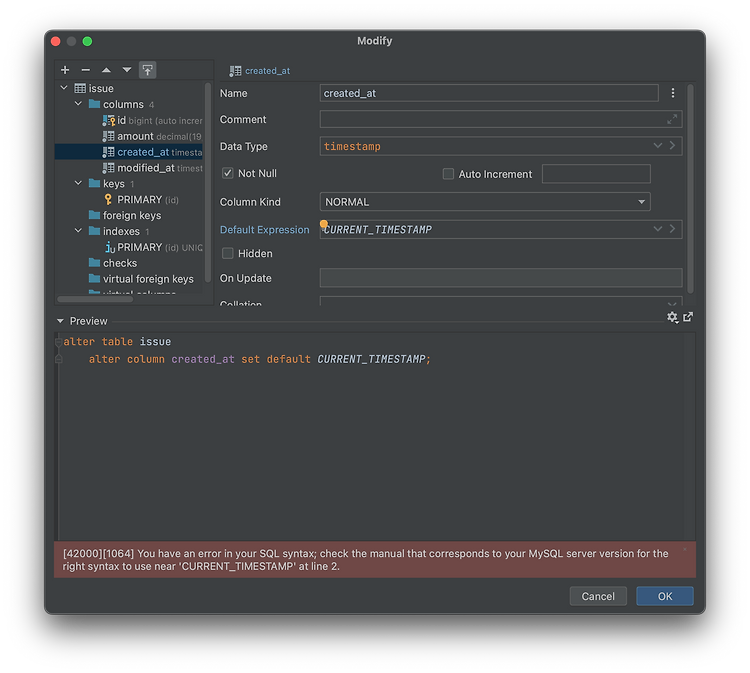
Task: Expand Default Expression with right arrow
Action: point(673,229)
